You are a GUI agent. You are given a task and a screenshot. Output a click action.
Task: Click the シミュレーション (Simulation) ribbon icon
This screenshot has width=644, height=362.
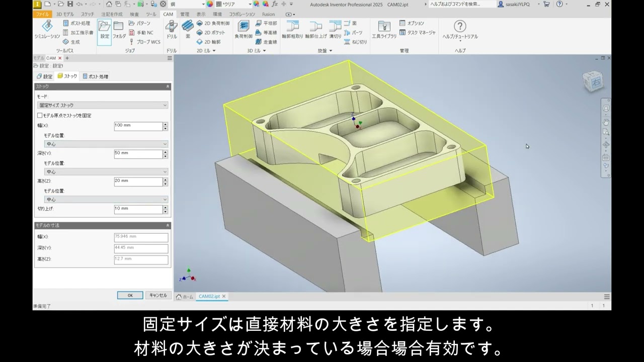coord(47,30)
